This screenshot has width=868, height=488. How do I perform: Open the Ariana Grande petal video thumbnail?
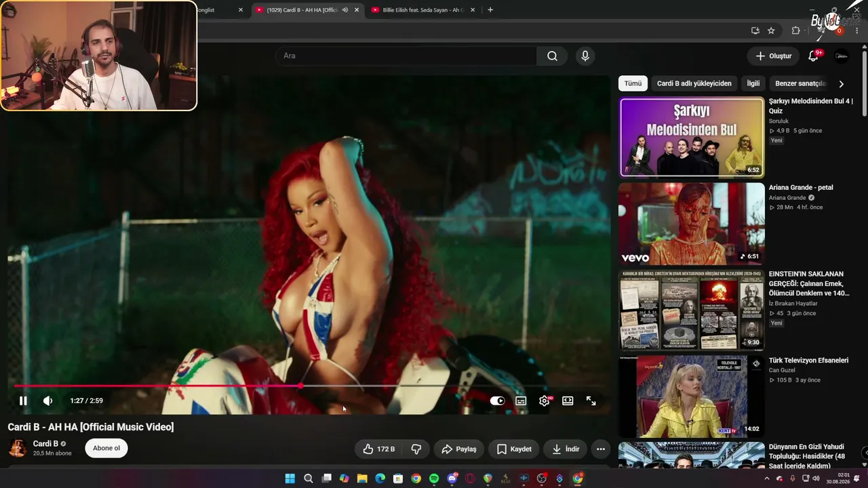(692, 224)
